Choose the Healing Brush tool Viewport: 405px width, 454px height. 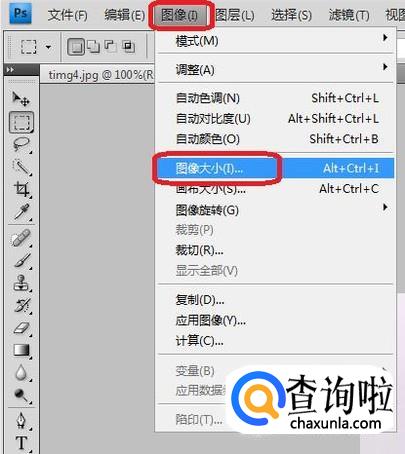point(21,238)
